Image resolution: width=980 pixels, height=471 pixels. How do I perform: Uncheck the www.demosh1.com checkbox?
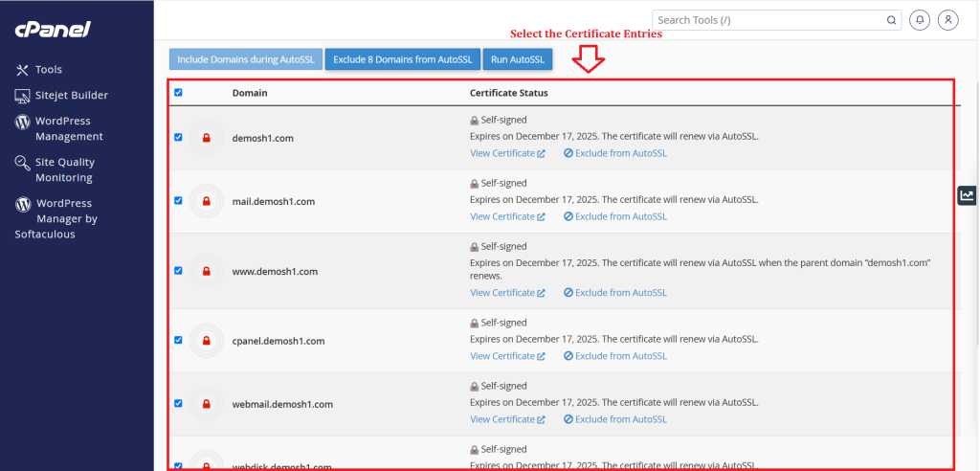(x=178, y=271)
